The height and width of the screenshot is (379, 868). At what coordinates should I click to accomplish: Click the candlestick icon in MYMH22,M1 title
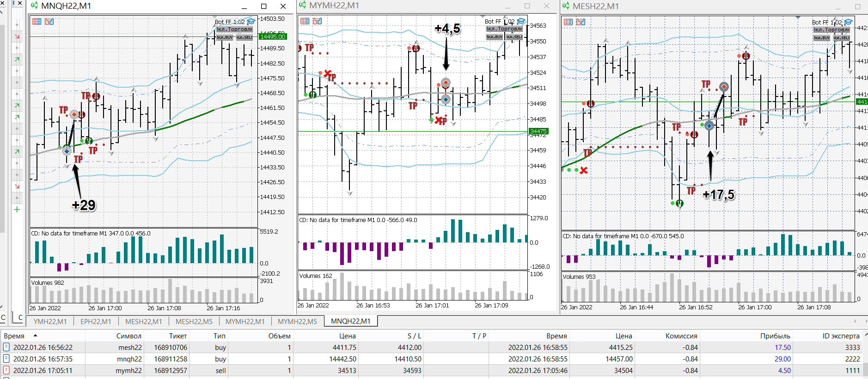point(302,6)
